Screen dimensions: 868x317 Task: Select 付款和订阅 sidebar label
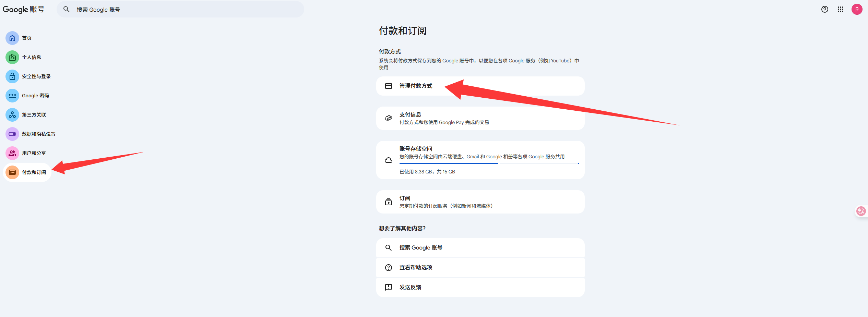click(34, 172)
